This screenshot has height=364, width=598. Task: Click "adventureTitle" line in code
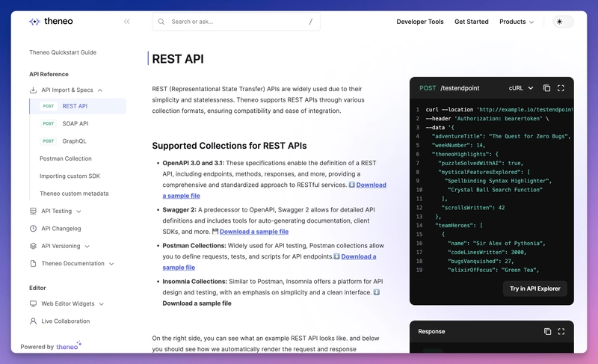(501, 136)
